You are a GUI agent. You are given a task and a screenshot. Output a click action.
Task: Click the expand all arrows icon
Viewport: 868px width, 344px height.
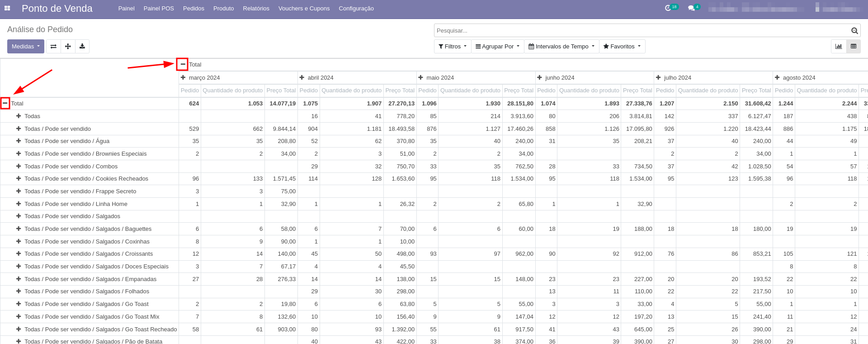tap(68, 46)
